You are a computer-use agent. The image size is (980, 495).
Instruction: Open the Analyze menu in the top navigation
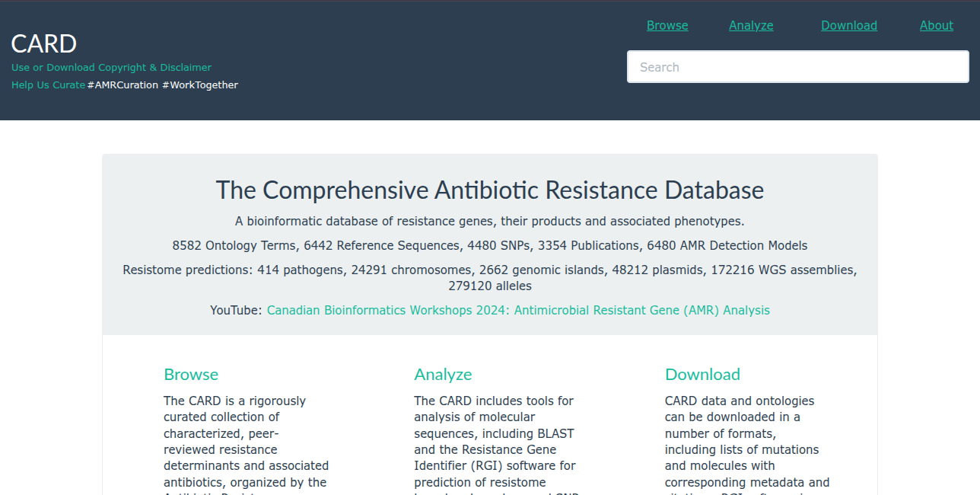click(x=751, y=25)
